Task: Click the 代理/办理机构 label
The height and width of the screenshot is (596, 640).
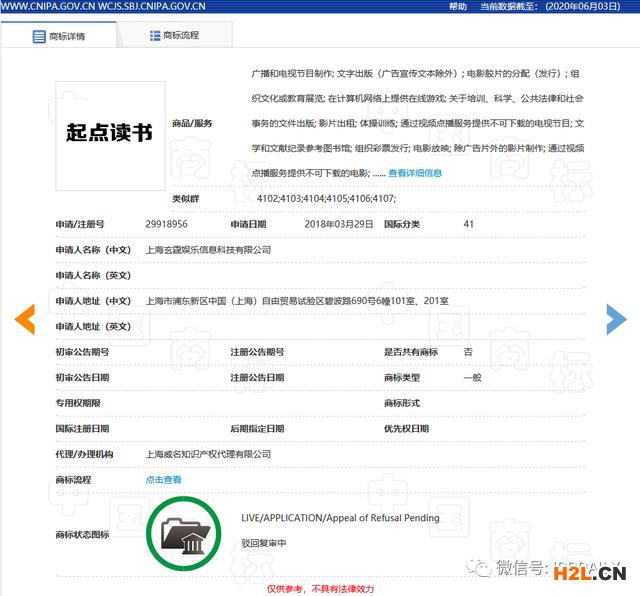Action: coord(84,454)
